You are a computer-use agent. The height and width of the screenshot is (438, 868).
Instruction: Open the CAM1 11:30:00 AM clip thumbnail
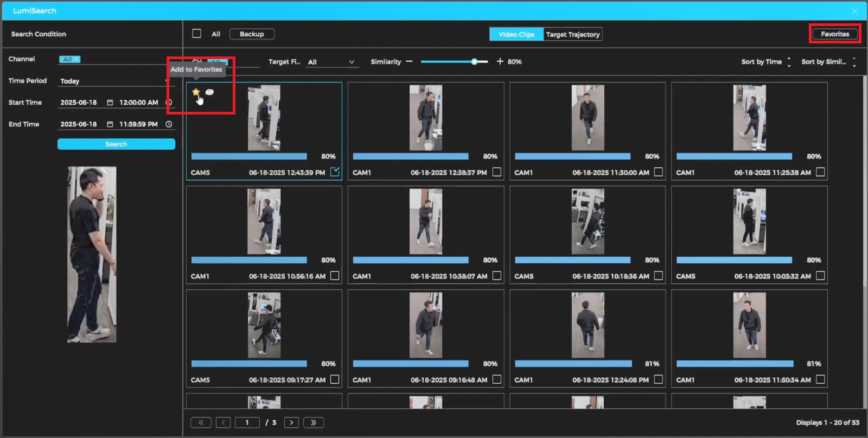tap(588, 118)
